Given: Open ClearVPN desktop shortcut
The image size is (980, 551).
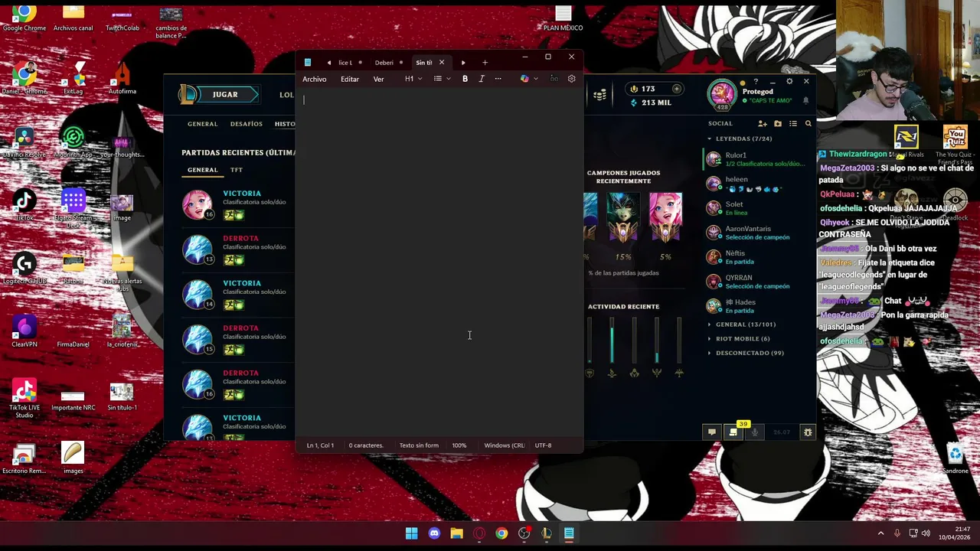Looking at the screenshot, I should click(x=24, y=332).
